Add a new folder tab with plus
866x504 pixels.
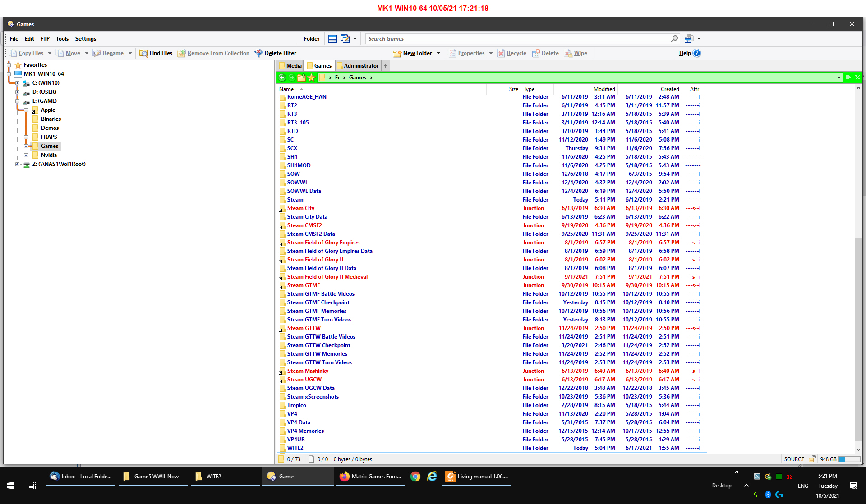(x=386, y=66)
